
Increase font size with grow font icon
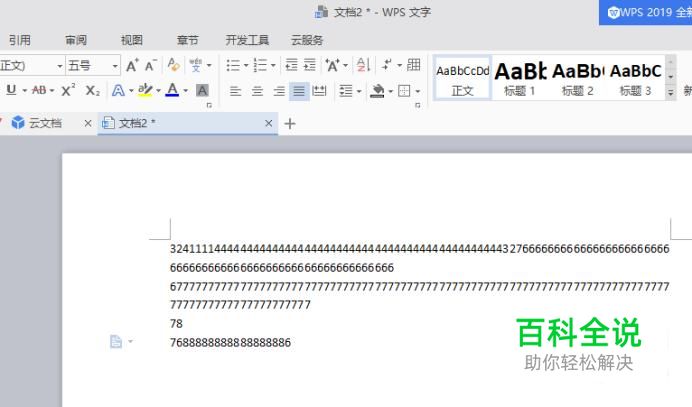pyautogui.click(x=132, y=66)
